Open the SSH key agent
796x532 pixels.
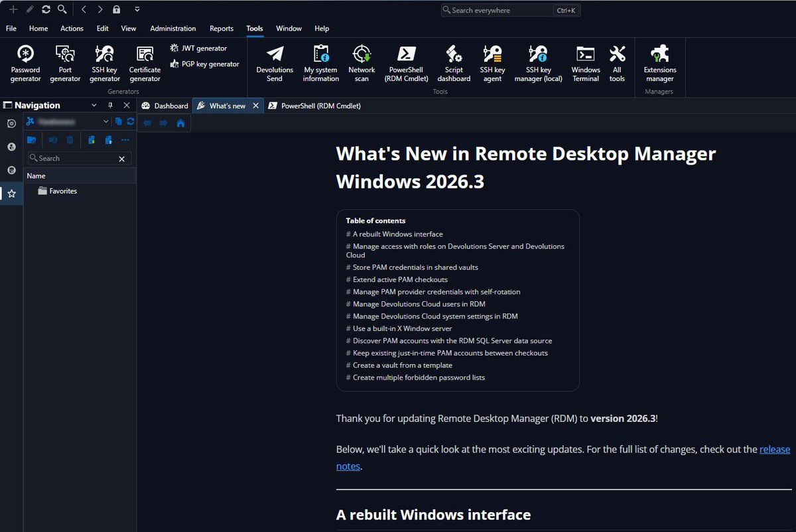coord(492,64)
